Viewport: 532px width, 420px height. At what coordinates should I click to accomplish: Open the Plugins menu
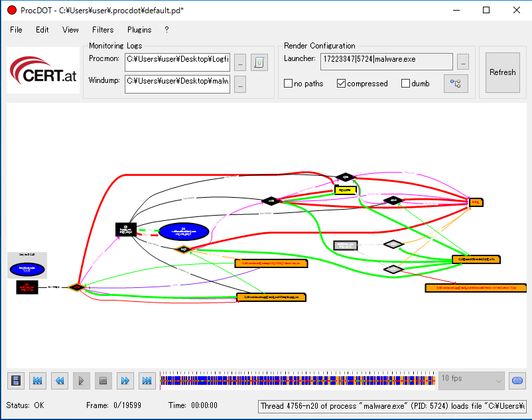tap(139, 30)
